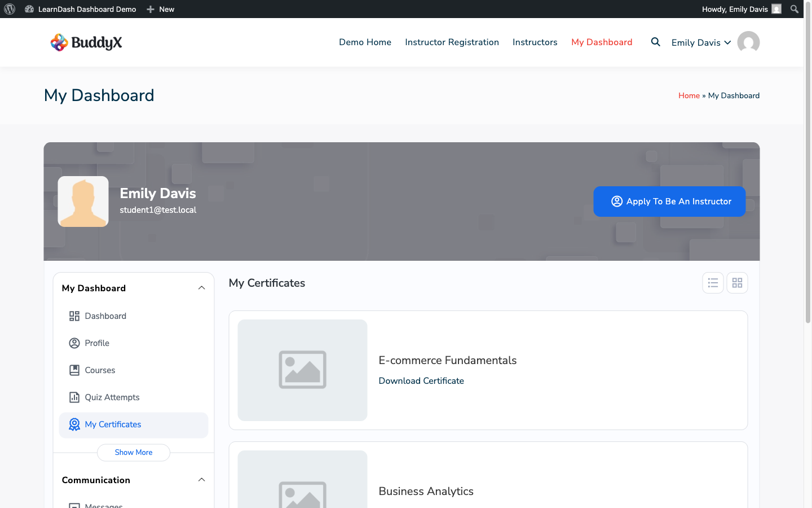Switch certificates to list view
This screenshot has width=812, height=508.
(713, 283)
